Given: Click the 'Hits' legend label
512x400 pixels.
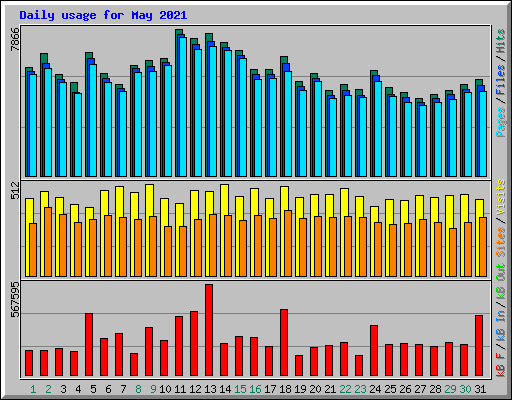Looking at the screenshot, I should point(501,41).
